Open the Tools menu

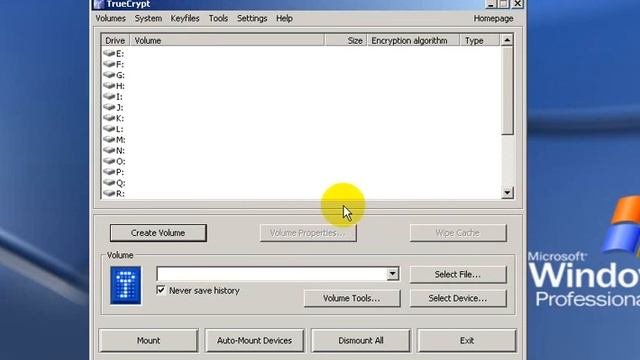[218, 18]
